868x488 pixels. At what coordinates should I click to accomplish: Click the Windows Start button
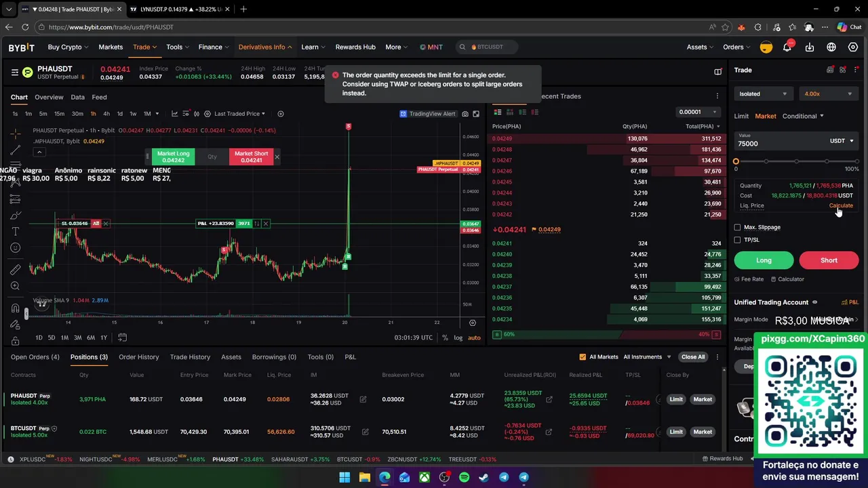344,477
